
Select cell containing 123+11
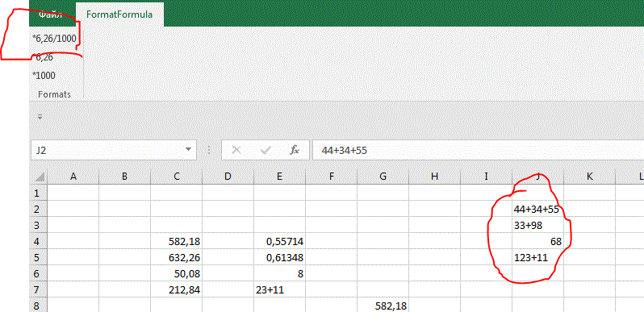coord(537,257)
